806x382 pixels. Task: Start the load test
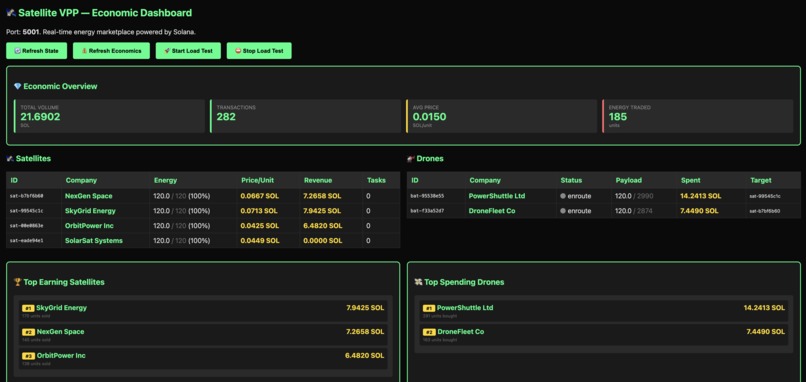tap(188, 51)
